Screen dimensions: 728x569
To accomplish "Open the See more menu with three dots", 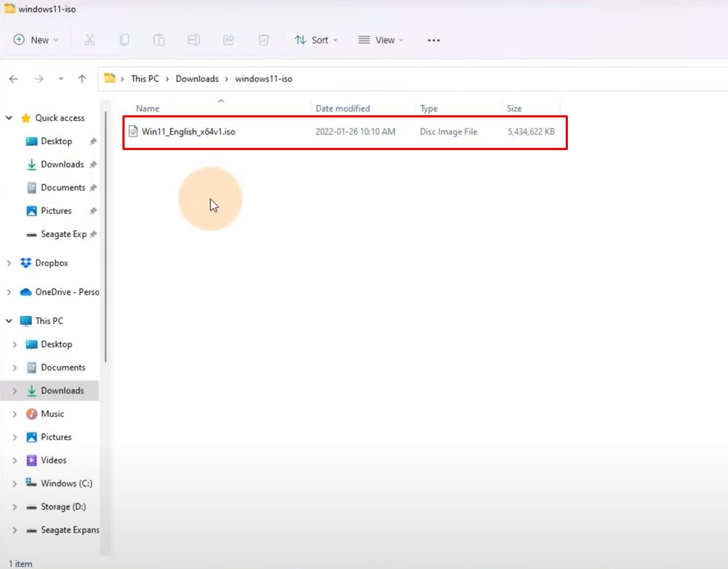I will click(x=433, y=40).
